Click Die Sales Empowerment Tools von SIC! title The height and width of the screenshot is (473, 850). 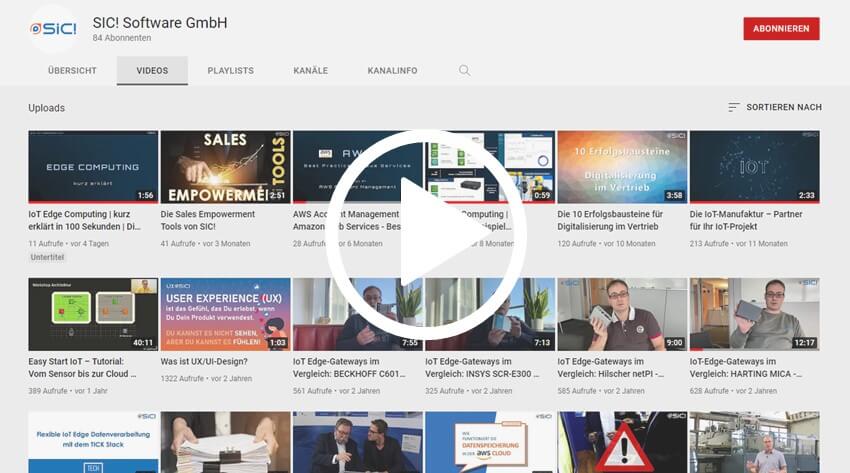pyautogui.click(x=208, y=221)
